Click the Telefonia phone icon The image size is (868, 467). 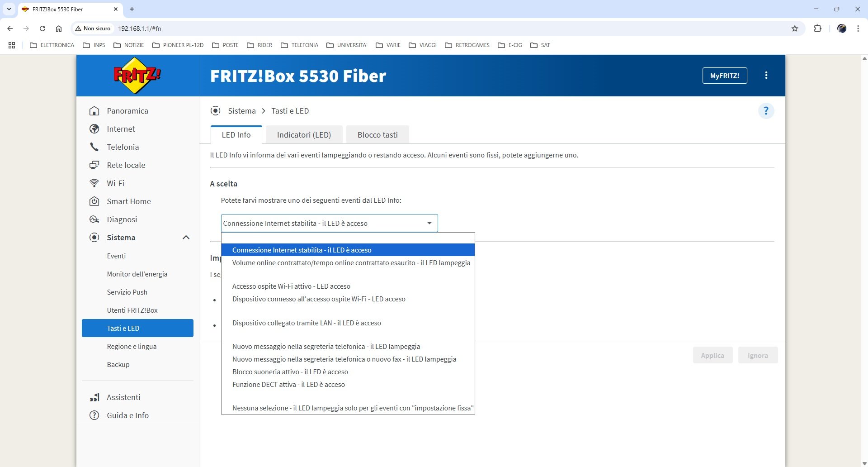[x=94, y=147]
